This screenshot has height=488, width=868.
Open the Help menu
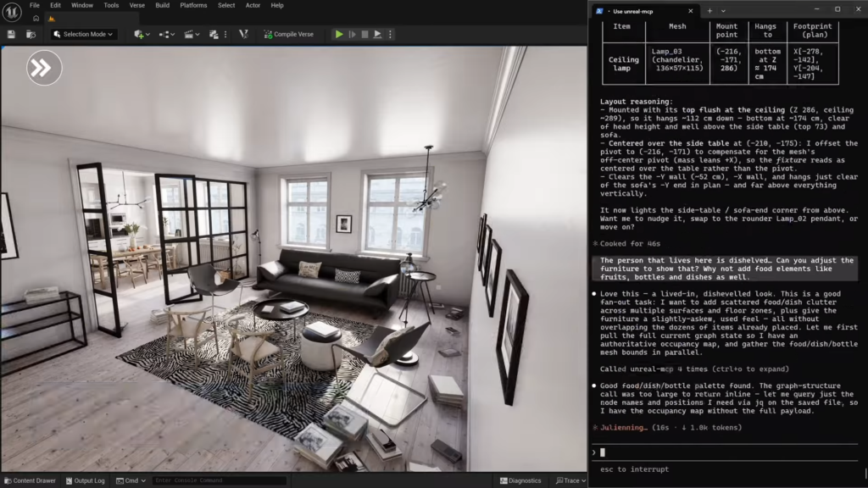pos(277,6)
